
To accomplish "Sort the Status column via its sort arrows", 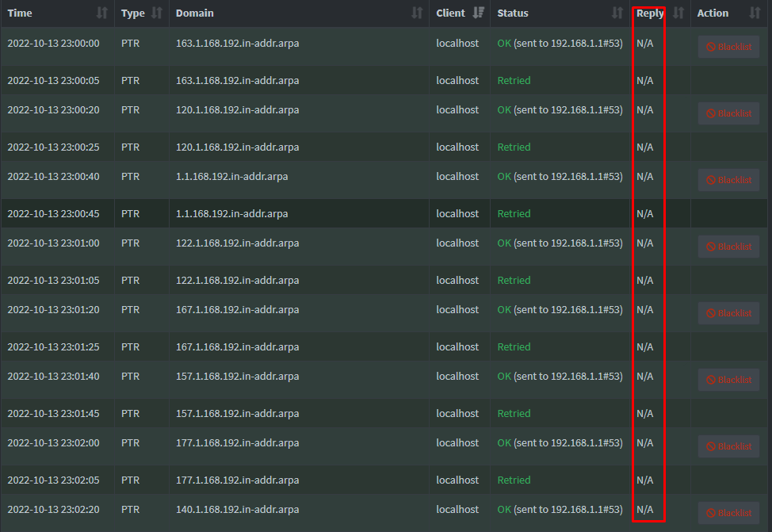I will tap(617, 13).
